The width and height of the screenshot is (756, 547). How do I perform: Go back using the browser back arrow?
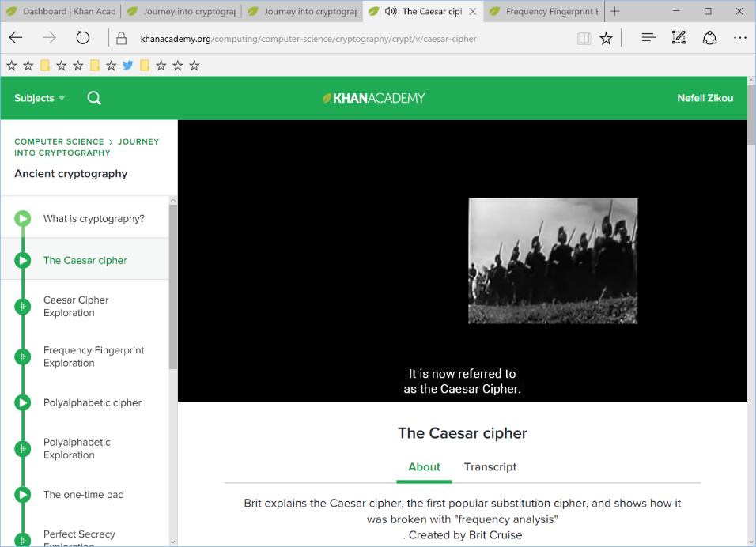click(16, 38)
